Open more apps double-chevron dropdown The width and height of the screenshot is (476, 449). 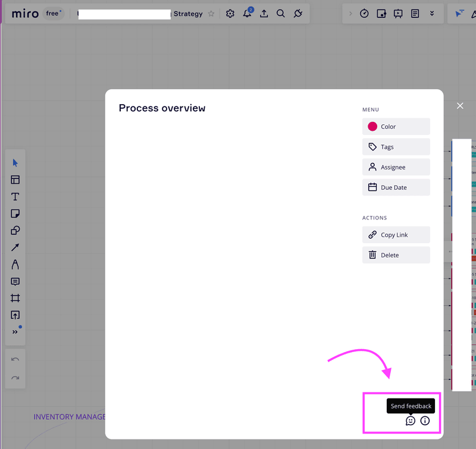(x=432, y=14)
